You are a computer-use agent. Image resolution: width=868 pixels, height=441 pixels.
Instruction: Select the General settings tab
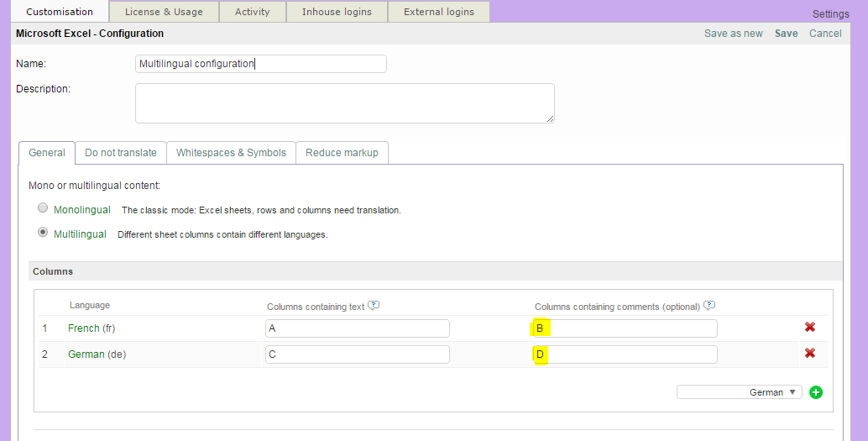tap(47, 153)
